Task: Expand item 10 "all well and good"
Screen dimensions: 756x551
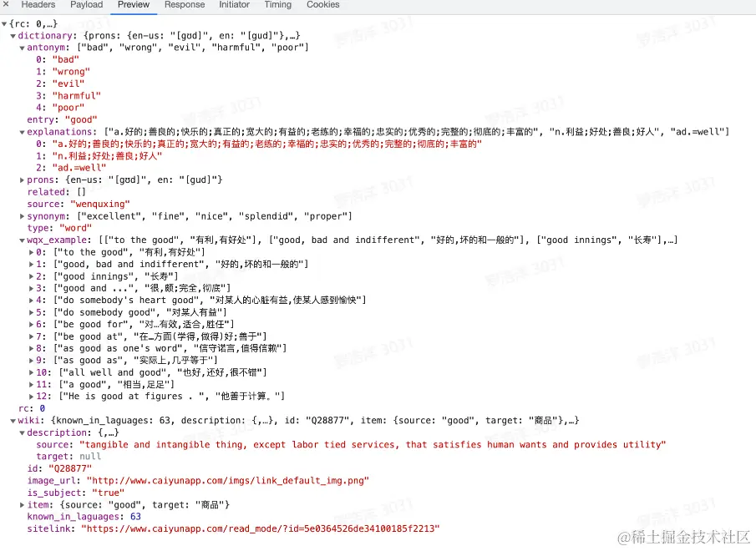Action: [32, 373]
